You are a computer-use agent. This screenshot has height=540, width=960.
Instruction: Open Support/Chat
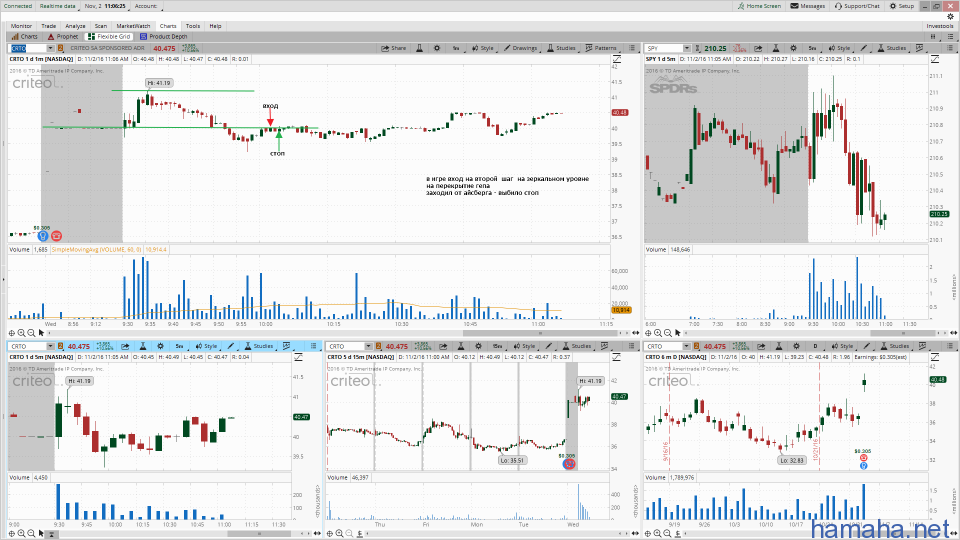[857, 6]
